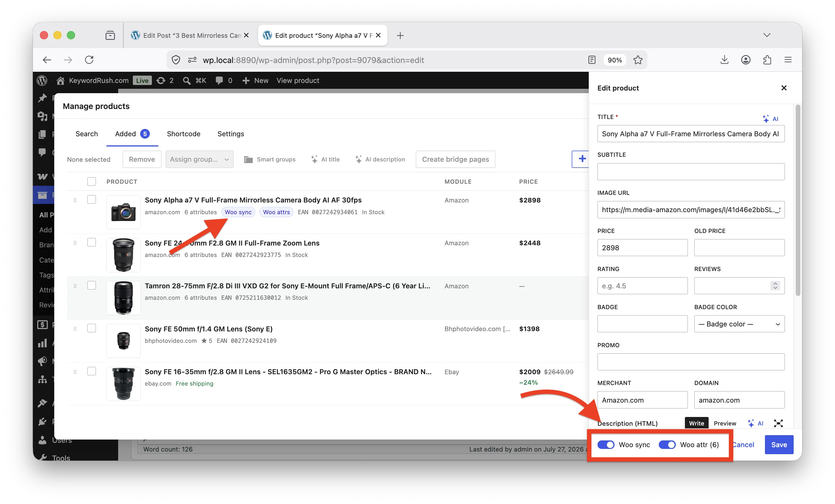Check the Sony Alpha a7 V row checkbox
Viewport: 835px width, 504px height.
[x=91, y=200]
